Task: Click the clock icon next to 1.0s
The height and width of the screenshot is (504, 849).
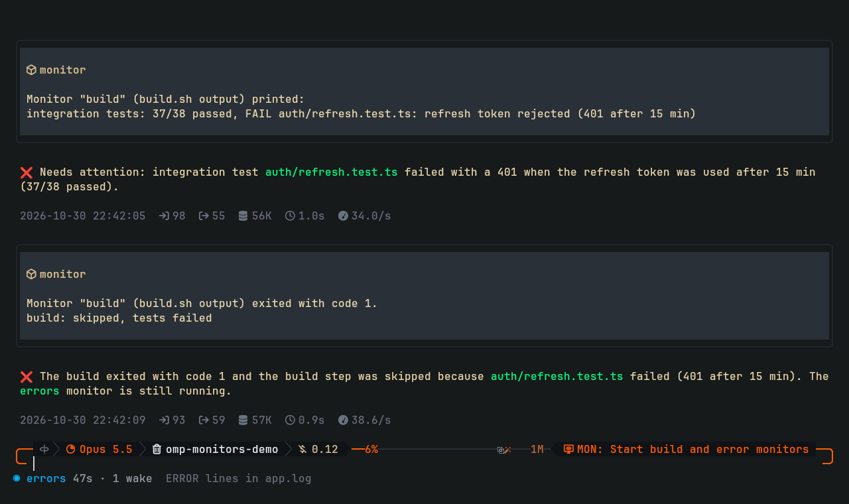Action: pos(290,216)
